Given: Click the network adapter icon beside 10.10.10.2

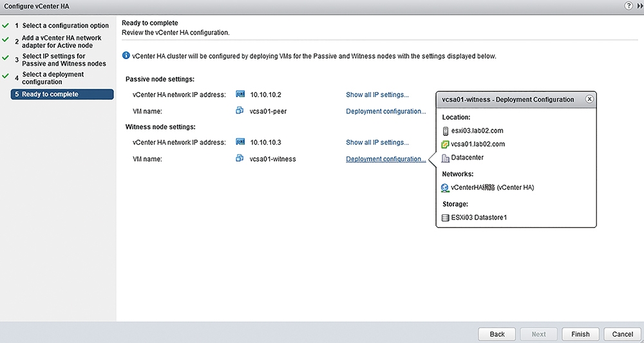Looking at the screenshot, I should coord(240,95).
